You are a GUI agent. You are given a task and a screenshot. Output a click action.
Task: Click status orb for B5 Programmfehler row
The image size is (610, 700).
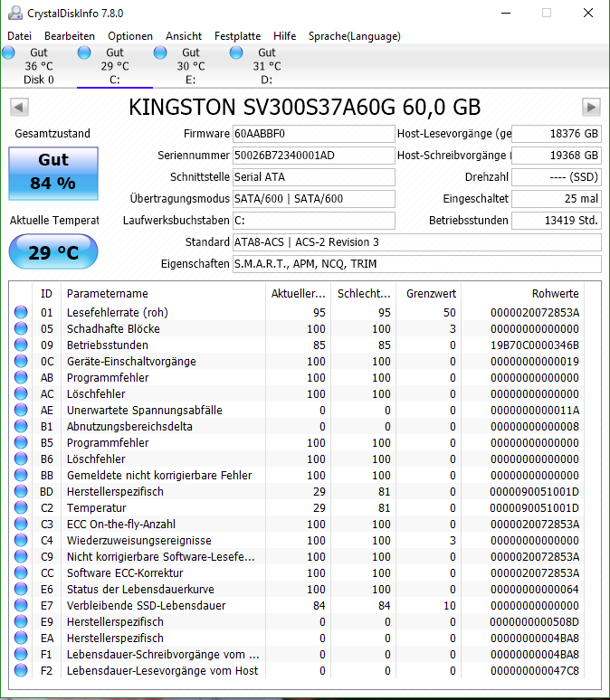(x=21, y=442)
